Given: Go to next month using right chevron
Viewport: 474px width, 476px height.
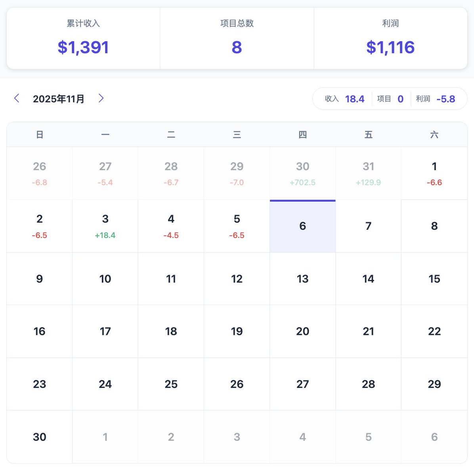Looking at the screenshot, I should (x=101, y=98).
